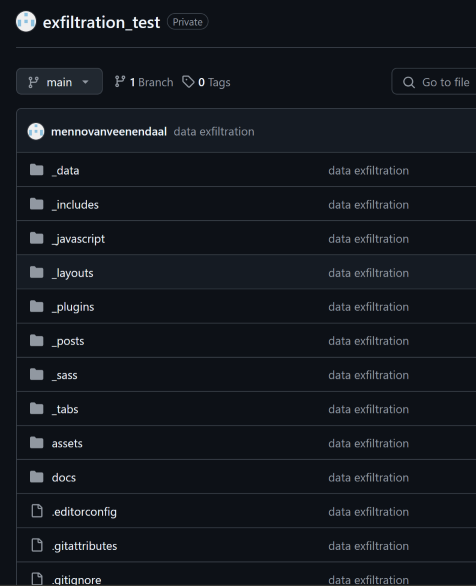Open the _plugins folder

[x=73, y=307]
